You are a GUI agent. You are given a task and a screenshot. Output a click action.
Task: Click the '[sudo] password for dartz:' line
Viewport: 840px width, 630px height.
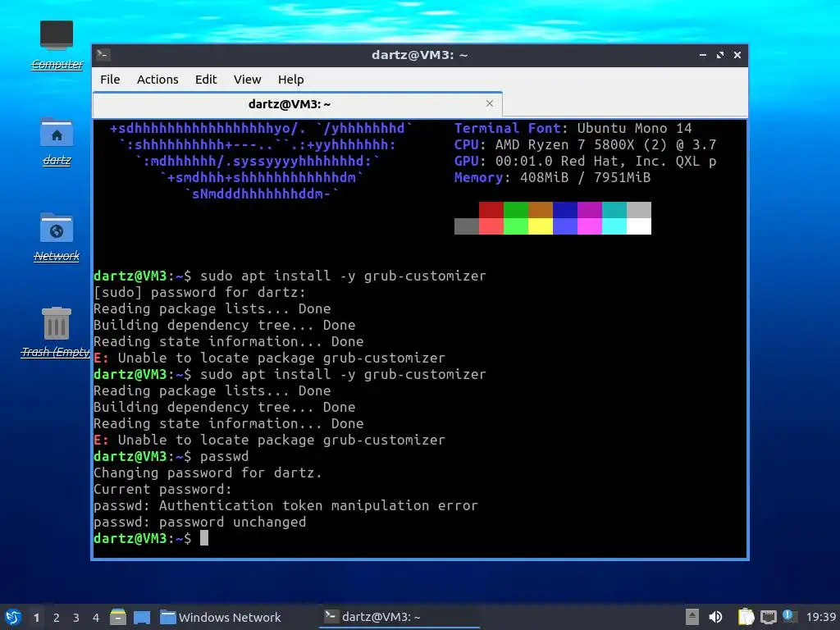coord(199,293)
